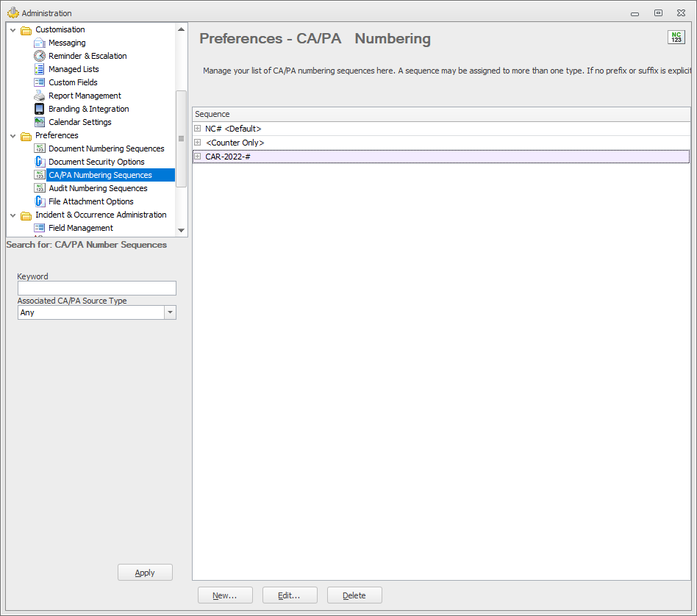Image resolution: width=697 pixels, height=616 pixels.
Task: Select the Preferences folder label
Action: (x=57, y=135)
